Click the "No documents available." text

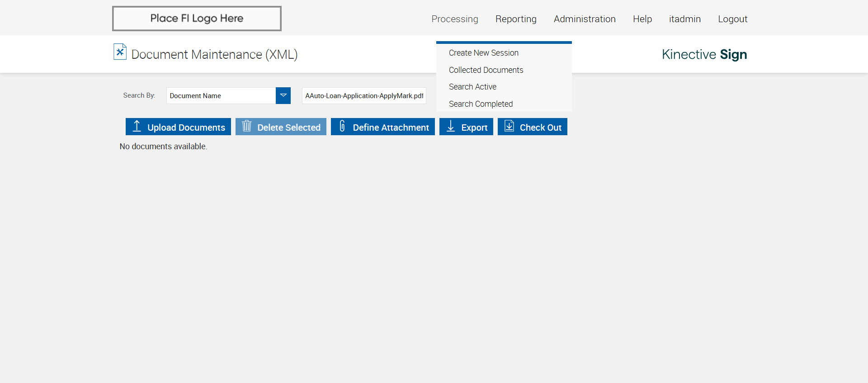pos(163,147)
